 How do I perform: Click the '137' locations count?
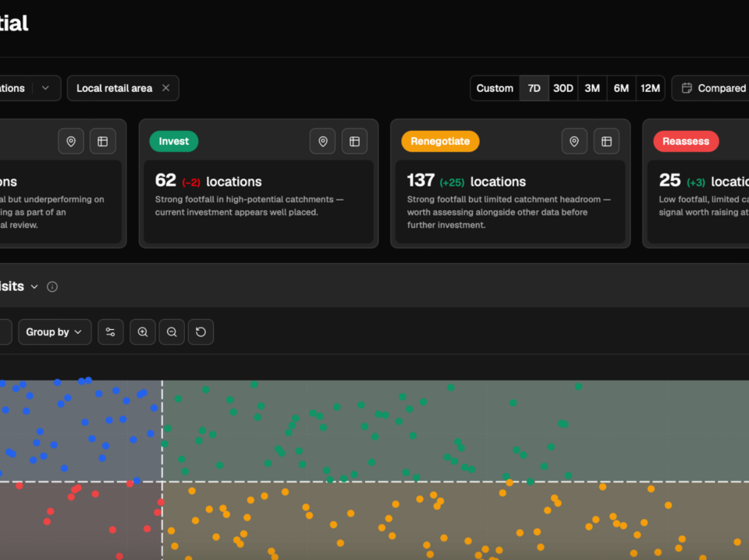coord(421,180)
